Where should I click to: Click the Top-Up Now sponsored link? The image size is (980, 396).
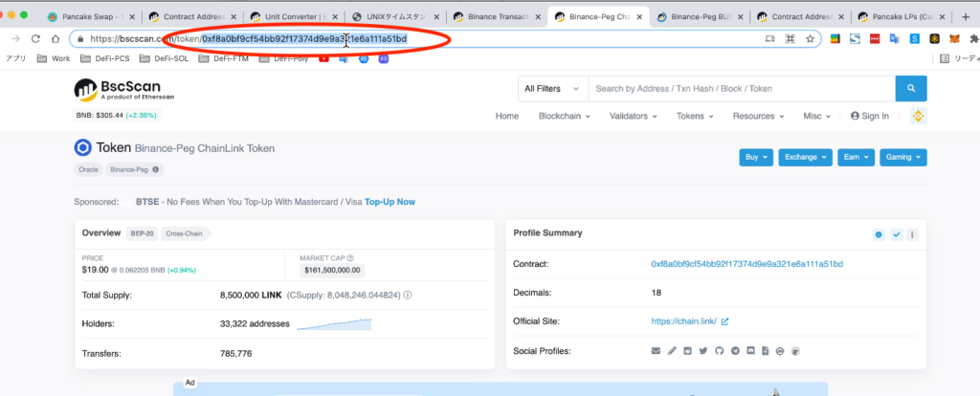[390, 202]
